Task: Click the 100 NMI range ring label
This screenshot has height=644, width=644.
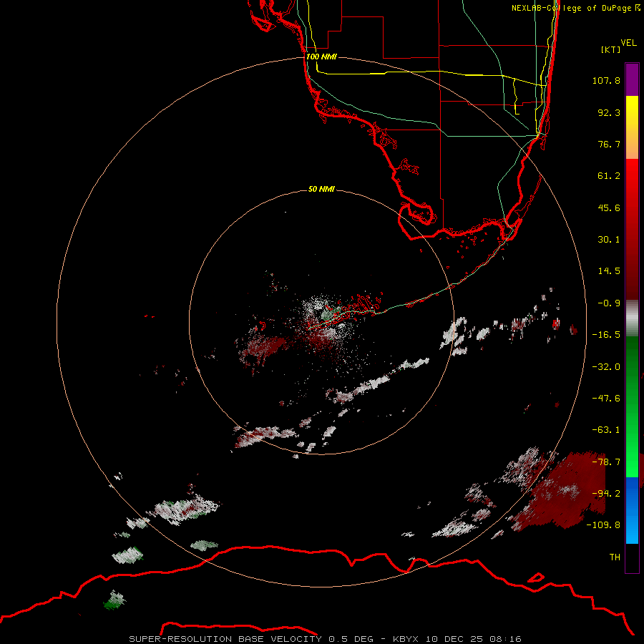Action: pos(321,57)
